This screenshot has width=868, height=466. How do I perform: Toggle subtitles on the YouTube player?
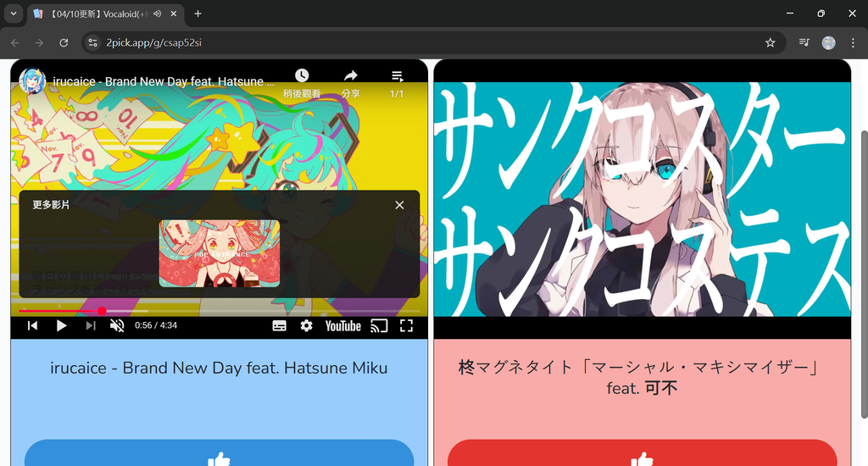click(x=280, y=326)
